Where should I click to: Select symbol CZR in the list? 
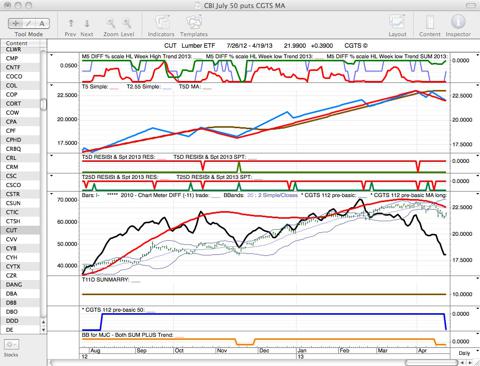20,276
